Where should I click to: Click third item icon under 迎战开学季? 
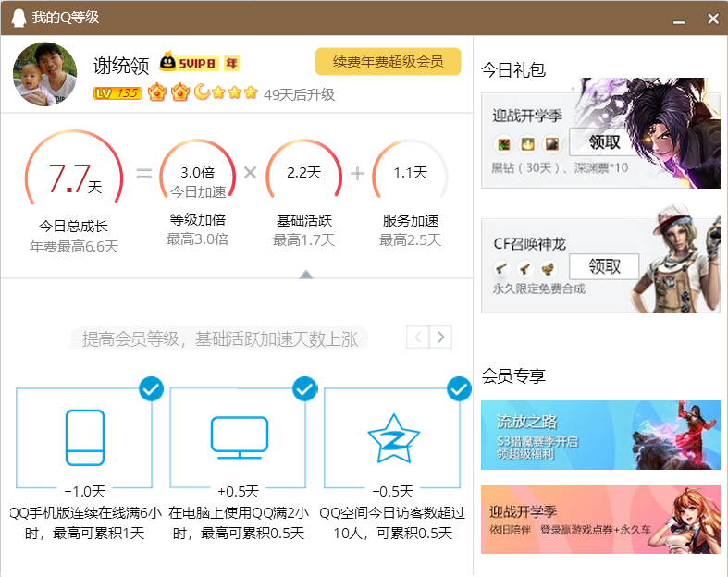coord(552,144)
